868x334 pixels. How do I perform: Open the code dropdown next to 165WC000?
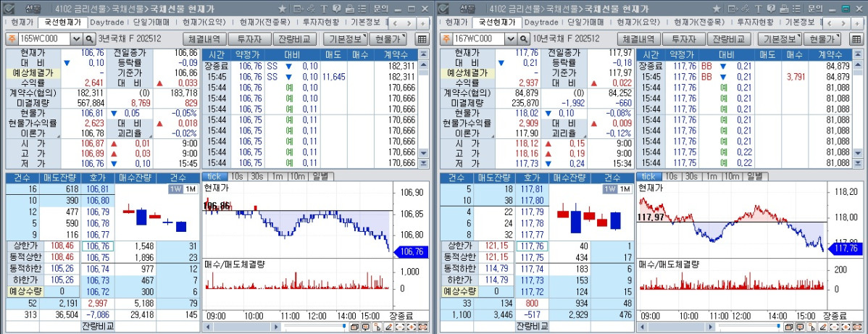(77, 39)
